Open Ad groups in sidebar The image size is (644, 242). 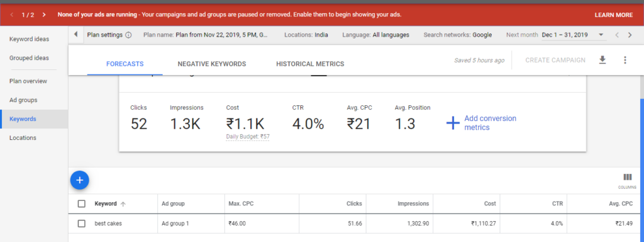tap(23, 100)
